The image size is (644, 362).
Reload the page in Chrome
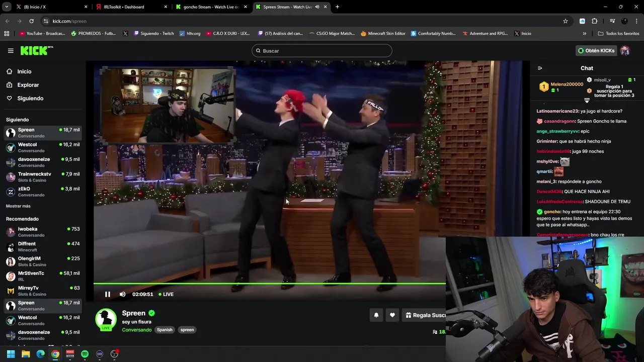[31, 21]
